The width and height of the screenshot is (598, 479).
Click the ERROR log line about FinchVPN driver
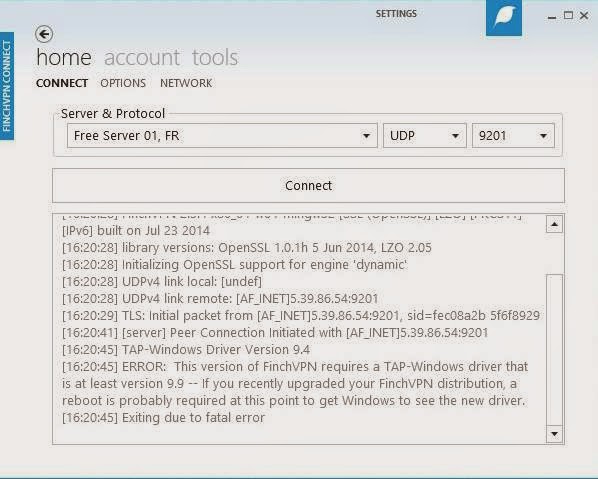click(295, 384)
